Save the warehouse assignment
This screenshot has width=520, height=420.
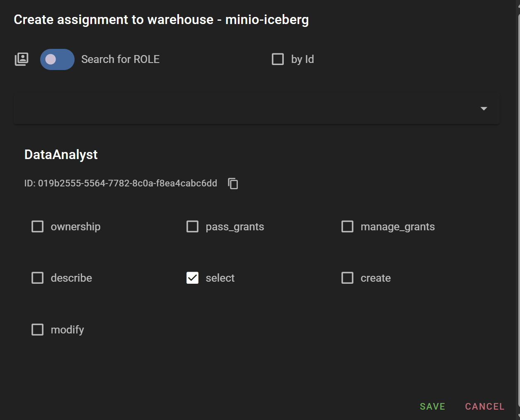[432, 406]
